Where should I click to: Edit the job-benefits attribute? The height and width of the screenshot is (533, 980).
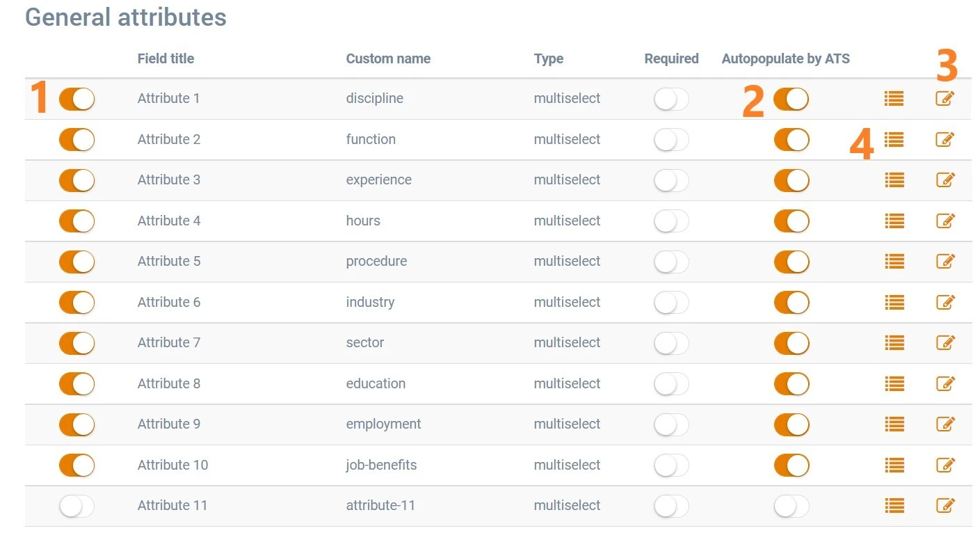coord(945,466)
